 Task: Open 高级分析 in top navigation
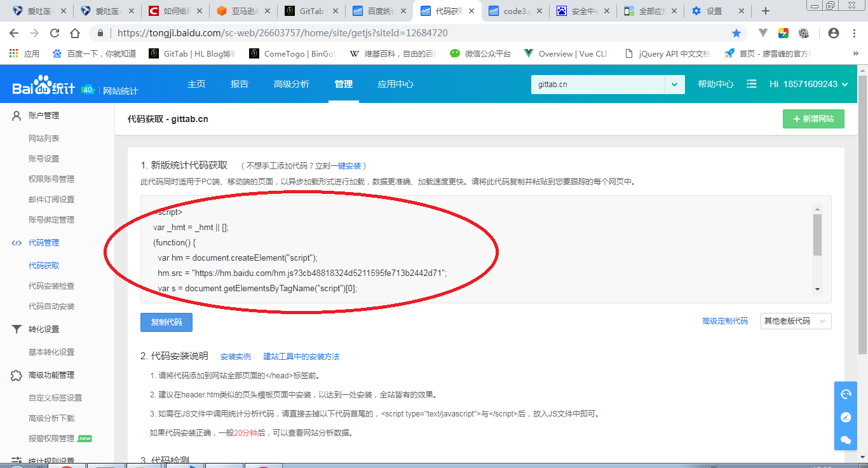click(292, 84)
